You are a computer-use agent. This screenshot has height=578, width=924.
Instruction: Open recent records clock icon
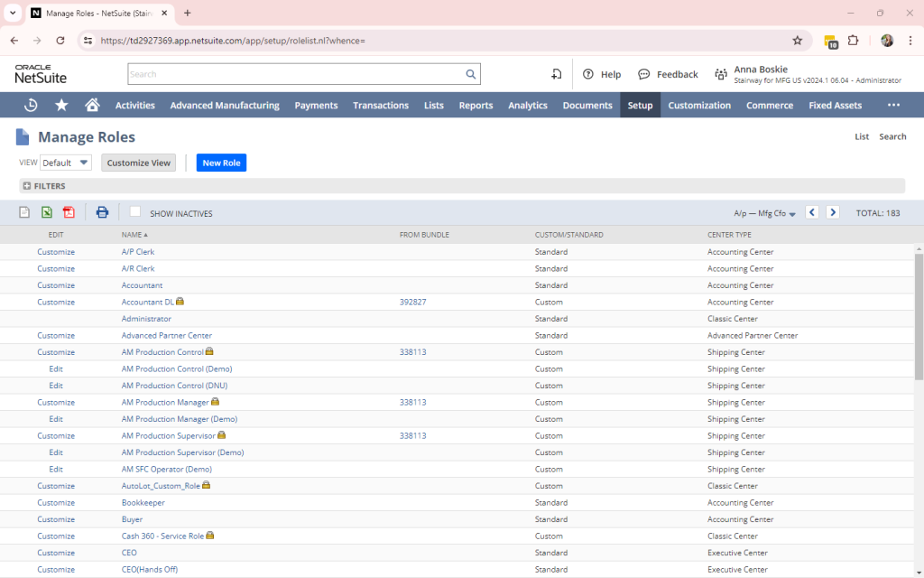(30, 105)
